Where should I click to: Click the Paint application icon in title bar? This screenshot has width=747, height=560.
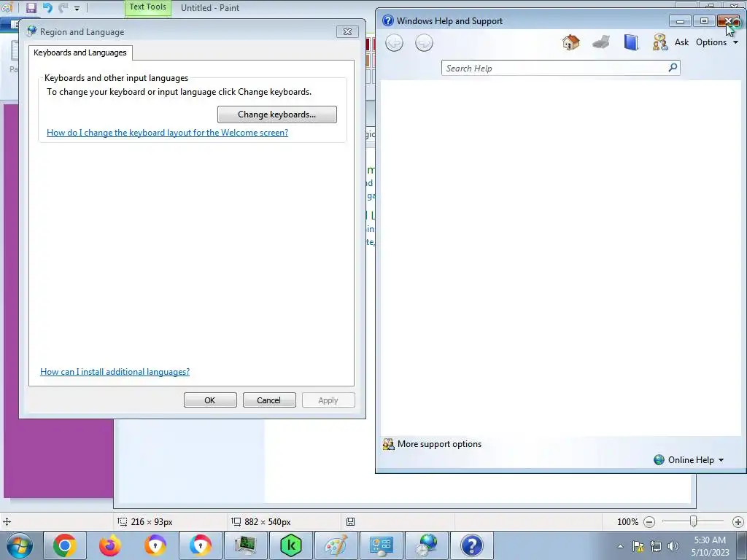tap(6, 7)
